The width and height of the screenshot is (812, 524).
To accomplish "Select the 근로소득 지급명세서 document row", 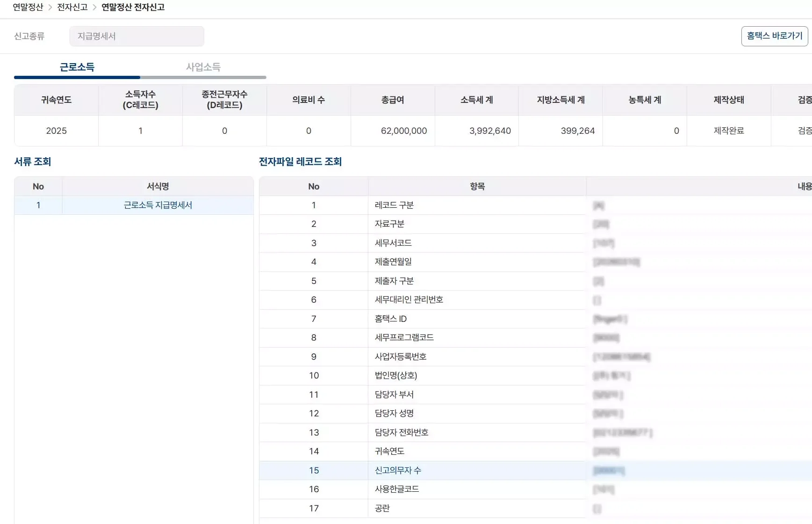I will [158, 205].
